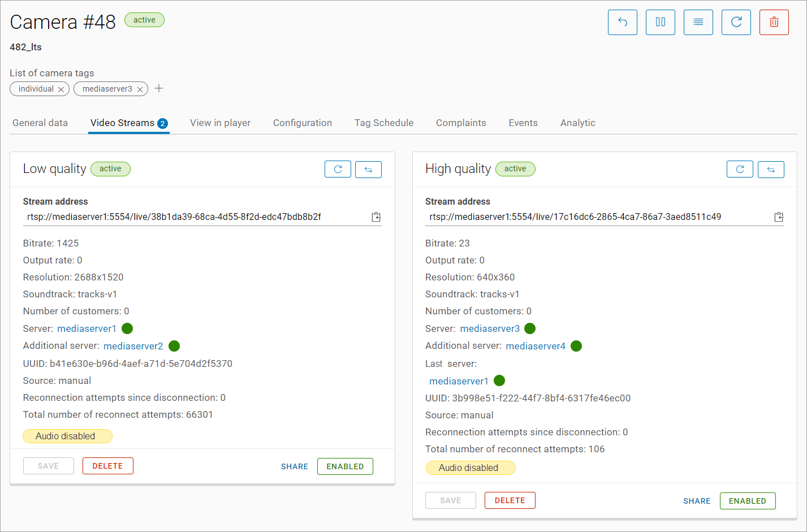The image size is (807, 532).
Task: Click the back arrow icon in header
Action: tap(622, 23)
